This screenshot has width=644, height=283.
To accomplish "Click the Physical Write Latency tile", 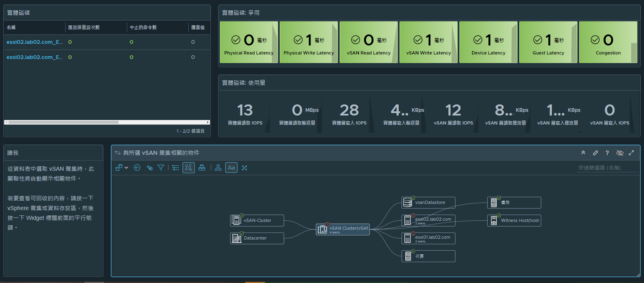I will [x=309, y=42].
